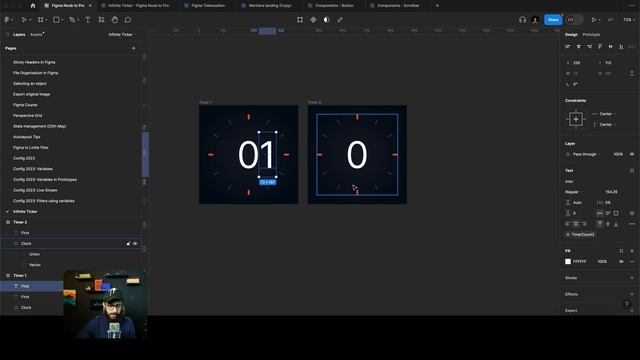The height and width of the screenshot is (360, 640).
Task: Click the headphones audio icon
Action: point(522,20)
